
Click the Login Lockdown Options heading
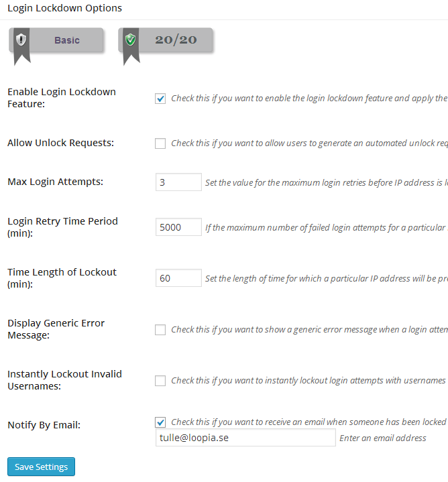coord(64,8)
